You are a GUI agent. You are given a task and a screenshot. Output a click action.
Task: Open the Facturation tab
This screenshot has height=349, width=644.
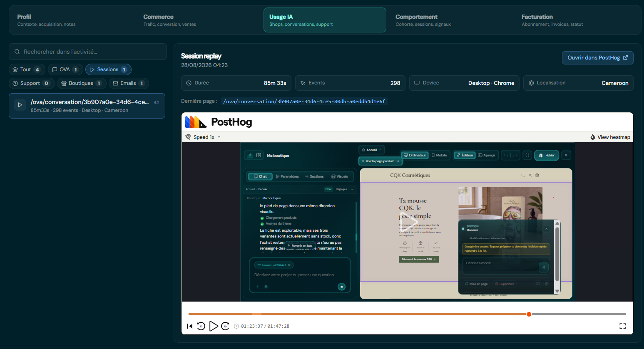point(577,20)
